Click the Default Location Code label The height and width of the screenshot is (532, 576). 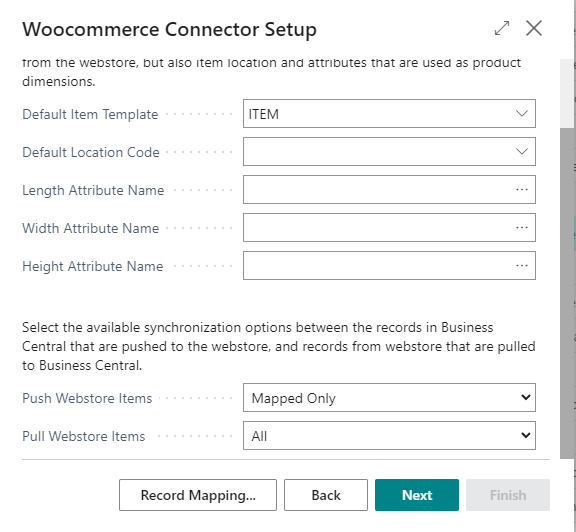coord(91,152)
